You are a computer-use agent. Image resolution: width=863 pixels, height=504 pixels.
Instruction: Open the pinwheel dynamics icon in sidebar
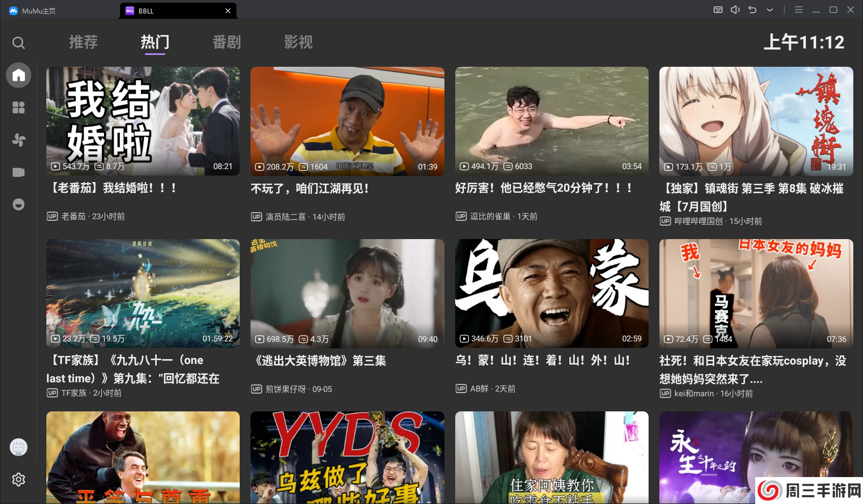pyautogui.click(x=18, y=140)
